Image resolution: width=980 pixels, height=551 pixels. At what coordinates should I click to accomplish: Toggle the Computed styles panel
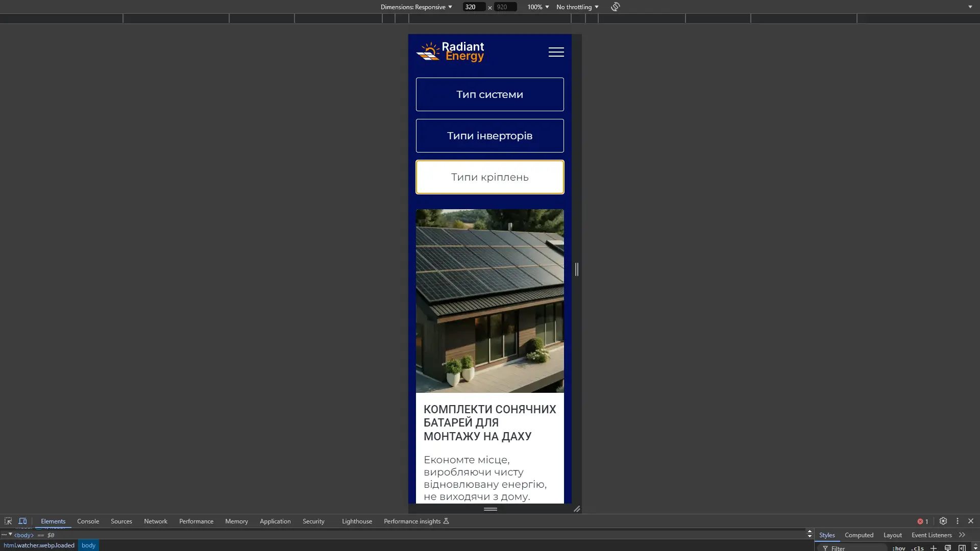860,535
